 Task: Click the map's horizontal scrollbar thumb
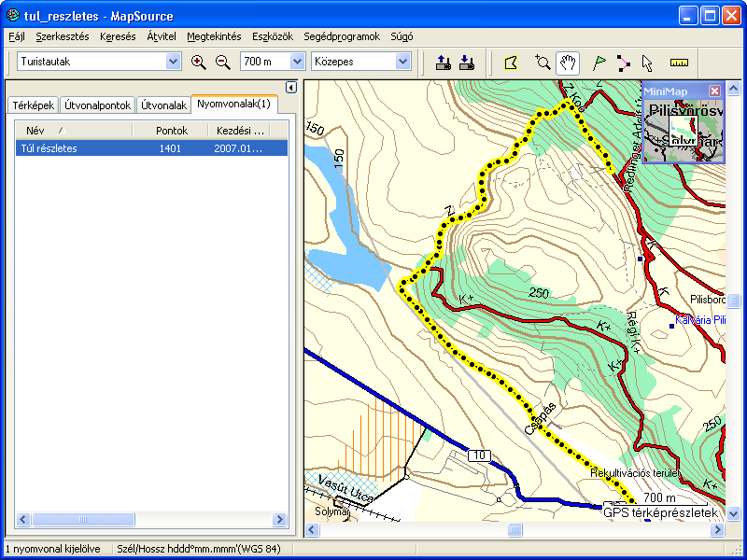pos(514,530)
